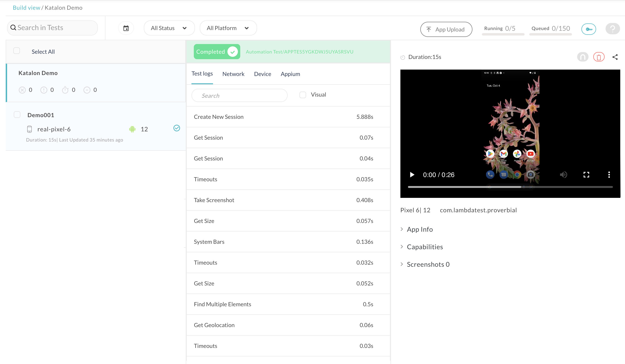Tick the Demo001 test checkbox

[x=17, y=115]
